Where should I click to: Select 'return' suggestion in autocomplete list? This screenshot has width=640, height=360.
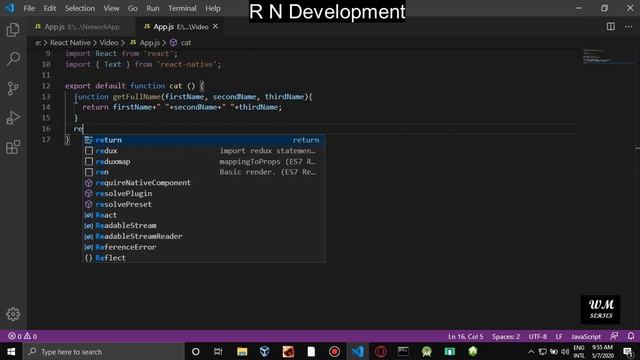pyautogui.click(x=204, y=140)
